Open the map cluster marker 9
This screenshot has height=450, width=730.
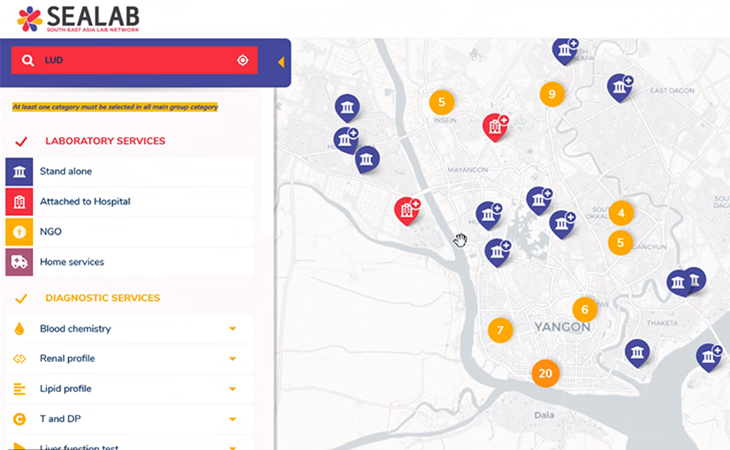[x=552, y=94]
